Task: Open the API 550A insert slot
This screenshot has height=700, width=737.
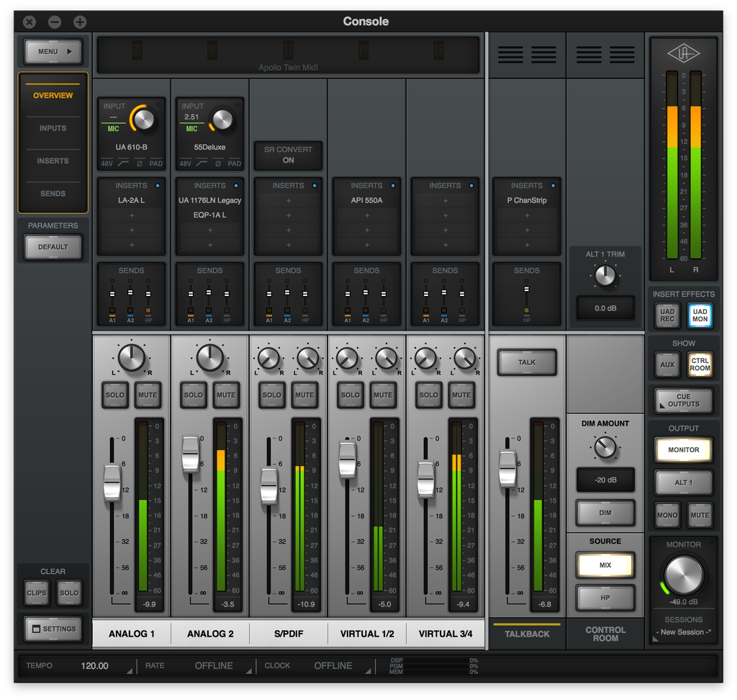Action: (366, 200)
